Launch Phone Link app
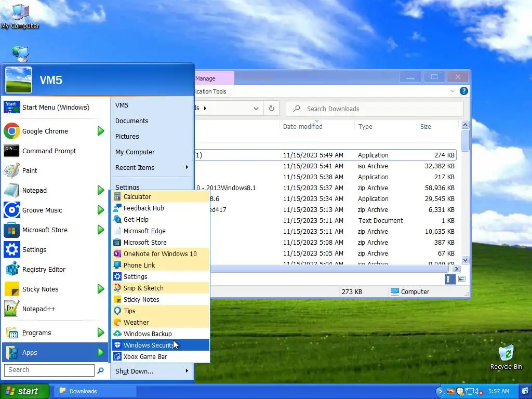The image size is (532, 399). point(161,265)
